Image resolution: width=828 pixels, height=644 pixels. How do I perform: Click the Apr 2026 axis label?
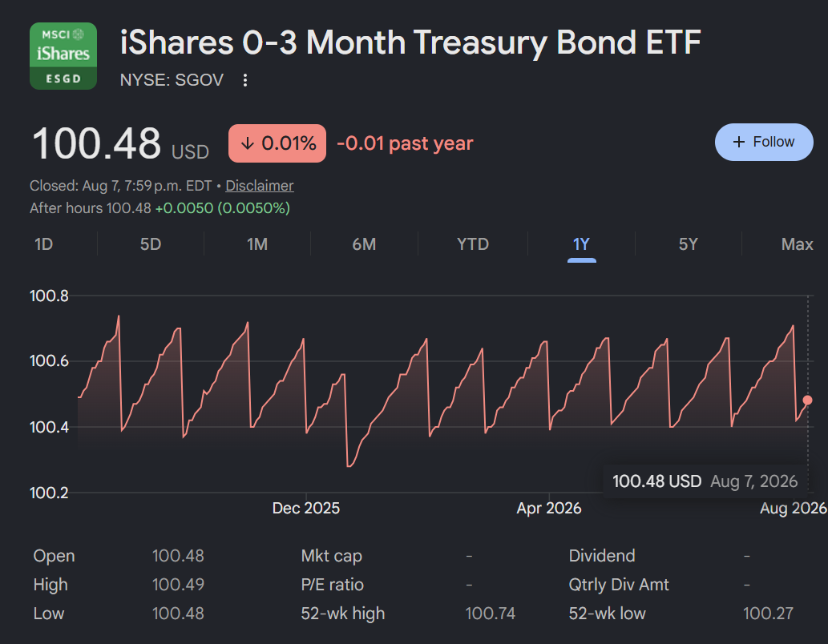pos(548,508)
